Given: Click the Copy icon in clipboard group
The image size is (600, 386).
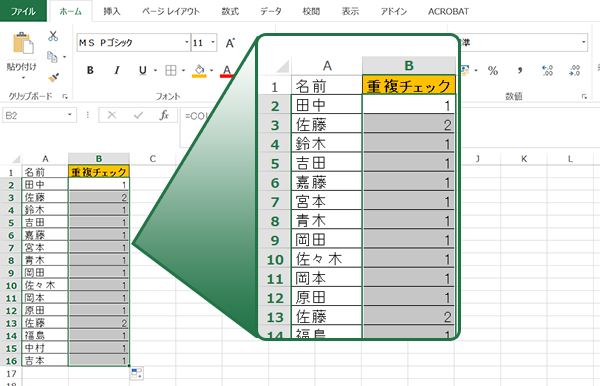Looking at the screenshot, I should (52, 57).
